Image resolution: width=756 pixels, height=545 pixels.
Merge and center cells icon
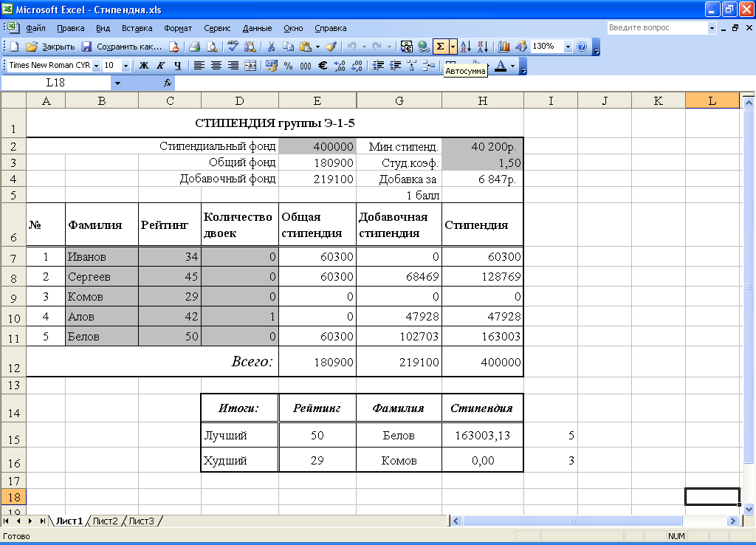(x=250, y=66)
